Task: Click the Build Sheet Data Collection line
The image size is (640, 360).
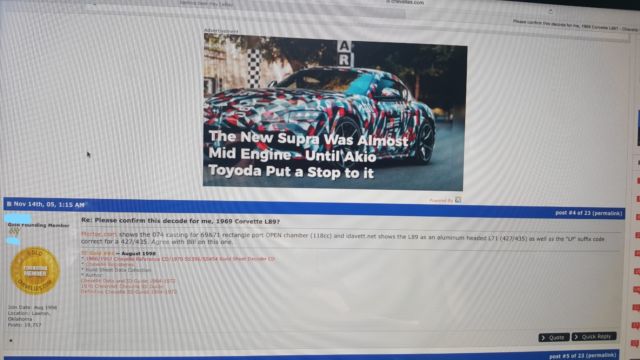Action: 118,270
